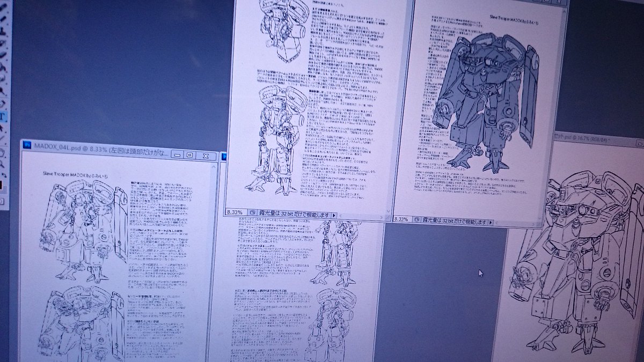Click 露光量は 32 bit status text, top-middle window
This screenshot has height=362, width=644.
pos(295,215)
